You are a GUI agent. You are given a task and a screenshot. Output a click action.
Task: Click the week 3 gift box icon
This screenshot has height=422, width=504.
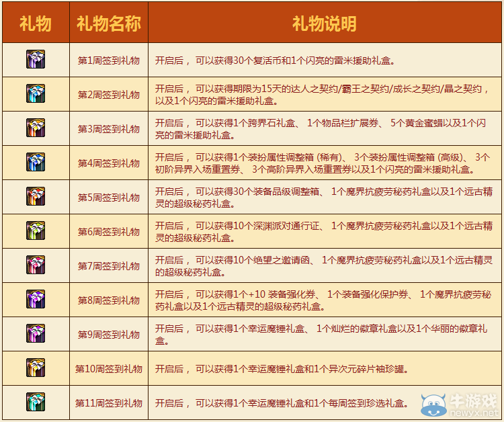36,128
